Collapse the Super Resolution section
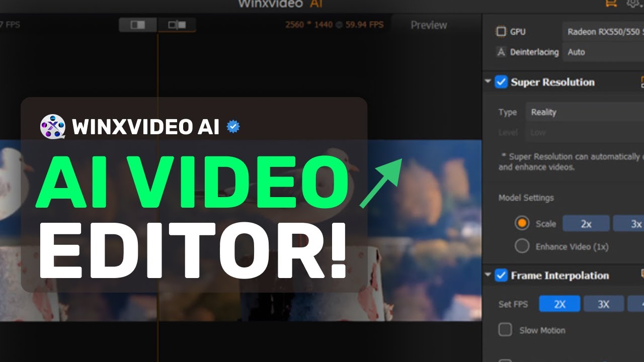The image size is (644, 362). 488,81
